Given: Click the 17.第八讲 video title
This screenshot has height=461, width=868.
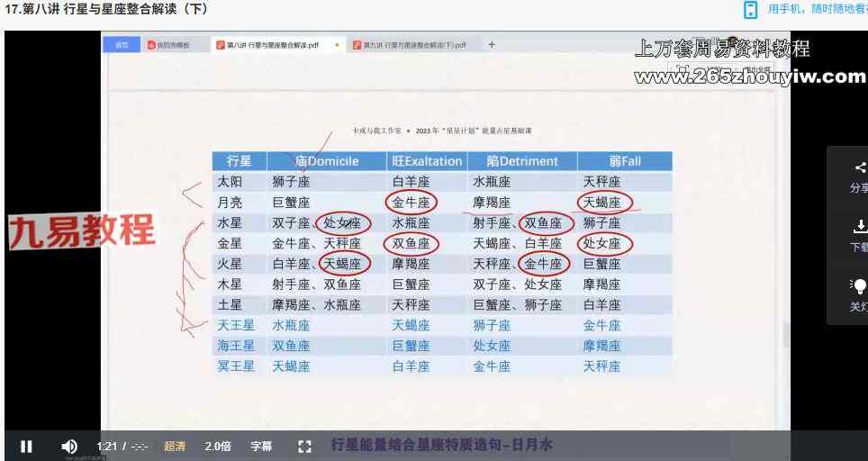Looking at the screenshot, I should [x=107, y=10].
